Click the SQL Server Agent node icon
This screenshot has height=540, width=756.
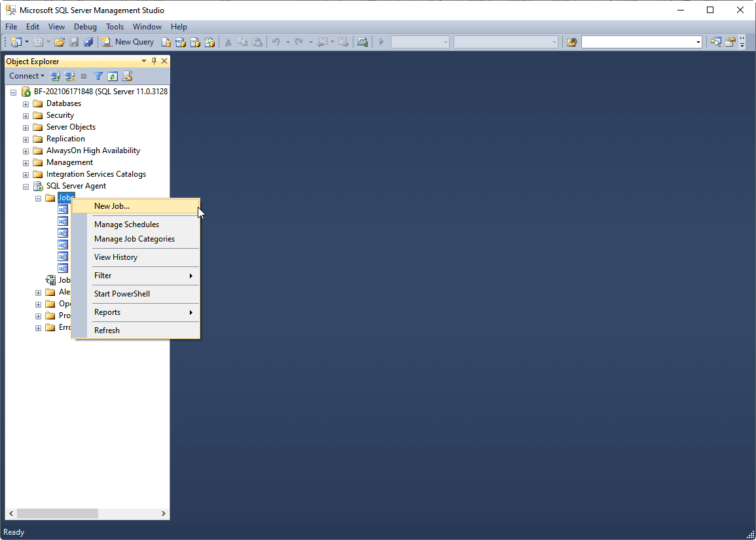pos(38,186)
